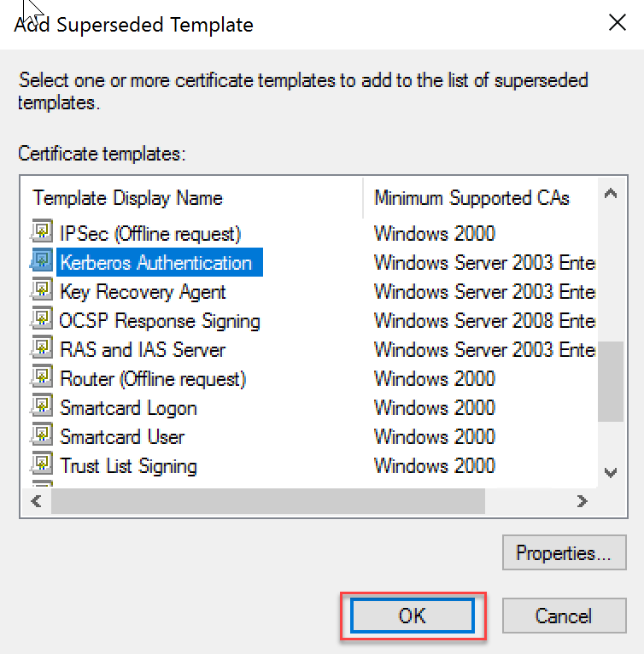
Task: Click the Key Recovery Agent template icon
Action: (x=42, y=291)
